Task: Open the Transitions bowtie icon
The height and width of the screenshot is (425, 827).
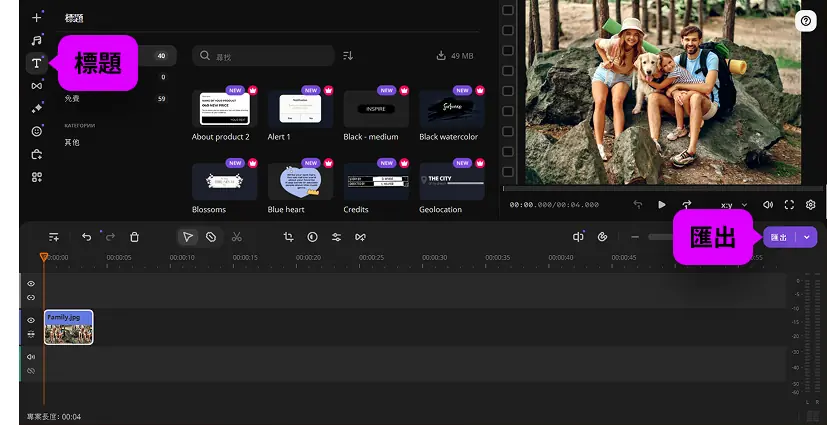Action: (x=36, y=86)
